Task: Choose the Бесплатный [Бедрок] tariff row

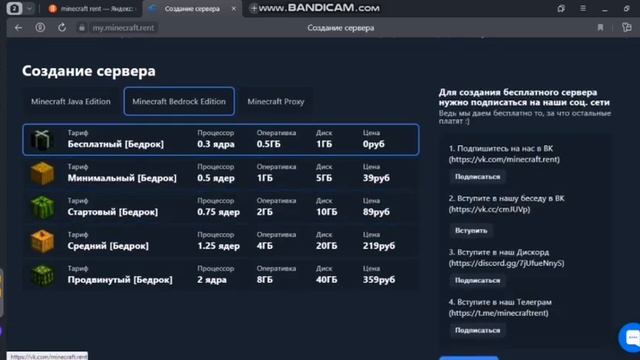Action: tap(221, 140)
